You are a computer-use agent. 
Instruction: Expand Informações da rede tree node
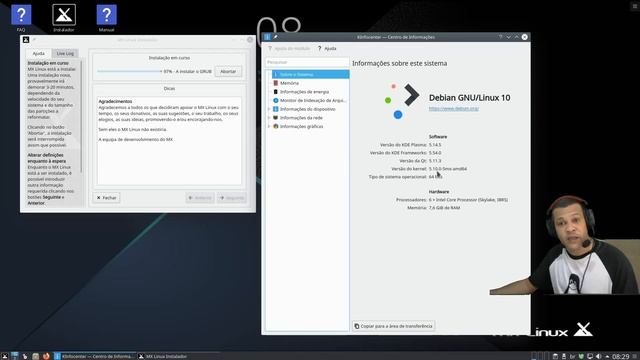coord(269,118)
